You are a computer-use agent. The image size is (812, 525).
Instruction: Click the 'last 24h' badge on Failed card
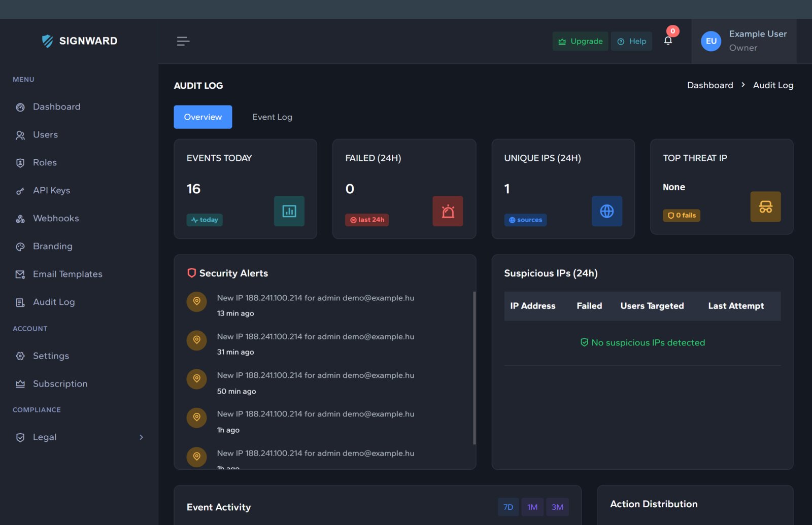367,220
